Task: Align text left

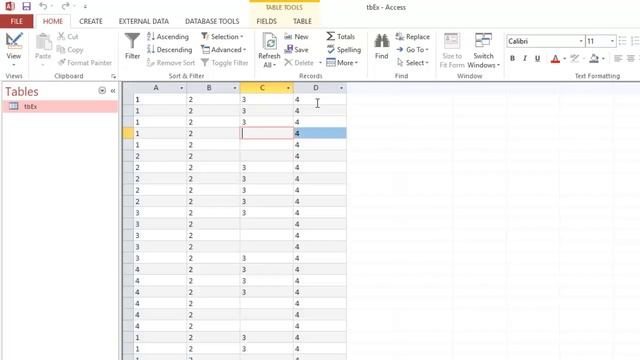Action: pyautogui.click(x=618, y=58)
